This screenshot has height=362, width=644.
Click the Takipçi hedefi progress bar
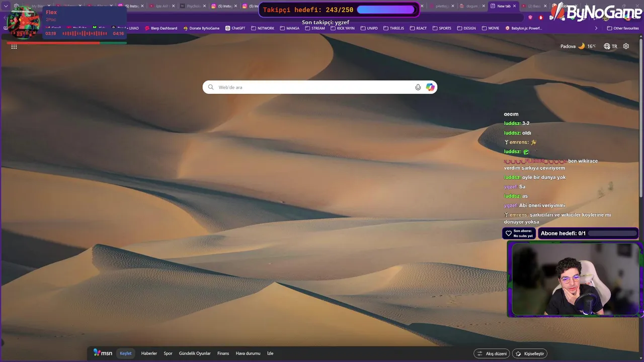(x=386, y=10)
